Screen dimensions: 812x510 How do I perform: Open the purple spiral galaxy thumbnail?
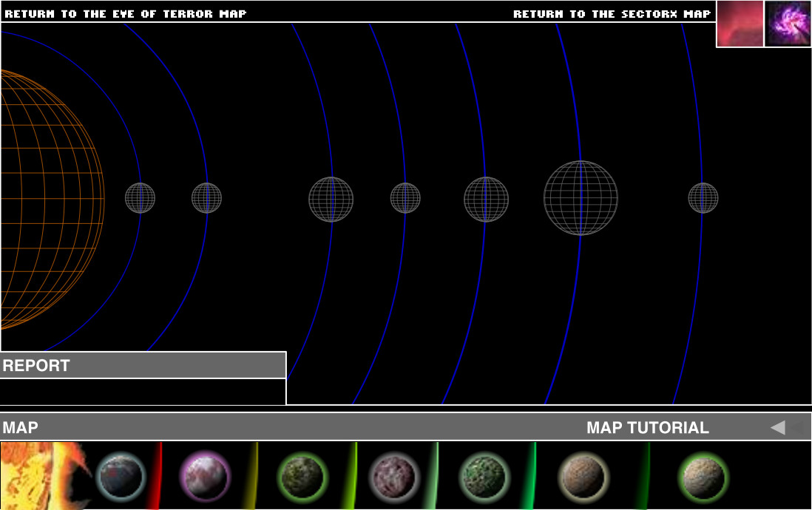click(788, 24)
